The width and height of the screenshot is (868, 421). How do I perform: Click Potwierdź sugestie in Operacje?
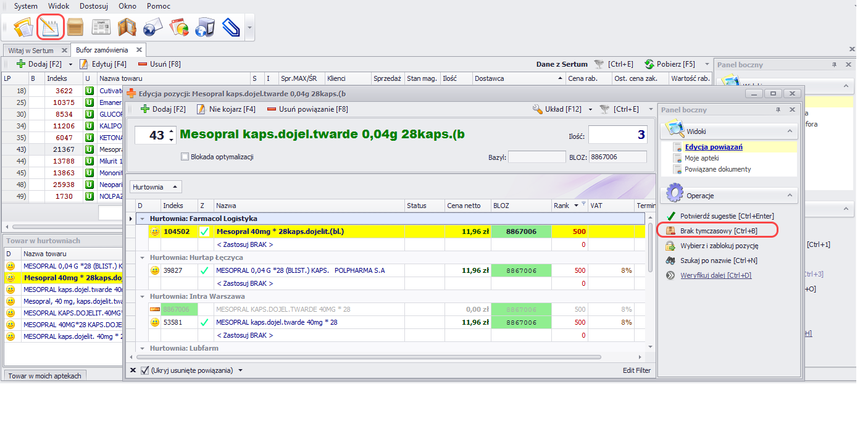pyautogui.click(x=727, y=216)
